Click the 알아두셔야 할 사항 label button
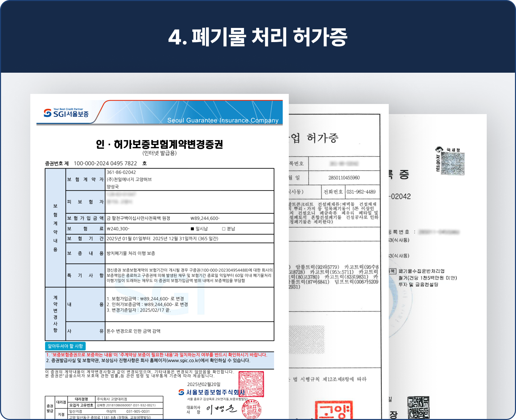The height and width of the screenshot is (420, 516). pos(65,346)
